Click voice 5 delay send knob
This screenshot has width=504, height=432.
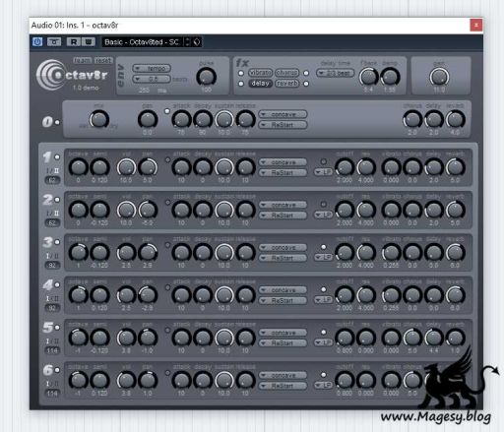[434, 338]
